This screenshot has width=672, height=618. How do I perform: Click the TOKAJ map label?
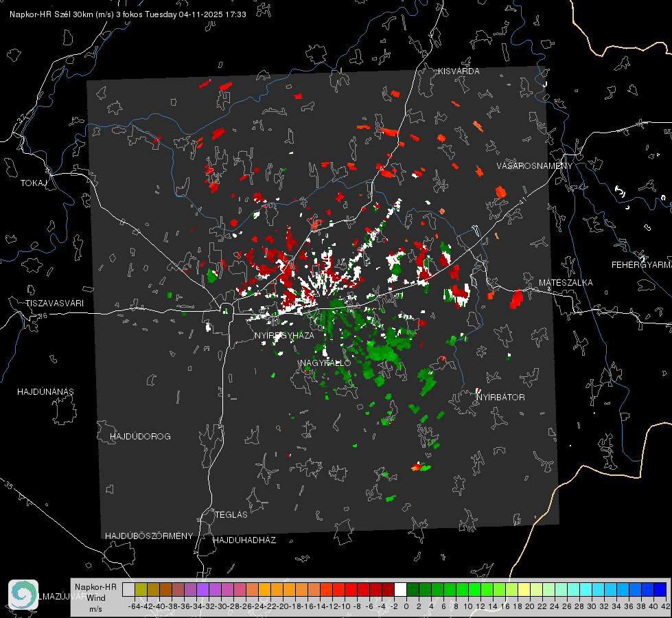(34, 183)
